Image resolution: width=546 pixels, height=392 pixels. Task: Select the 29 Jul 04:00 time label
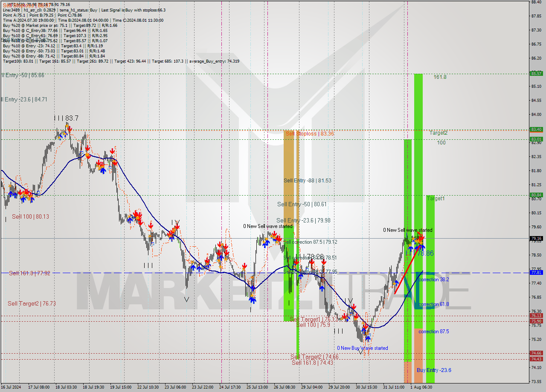point(312,388)
